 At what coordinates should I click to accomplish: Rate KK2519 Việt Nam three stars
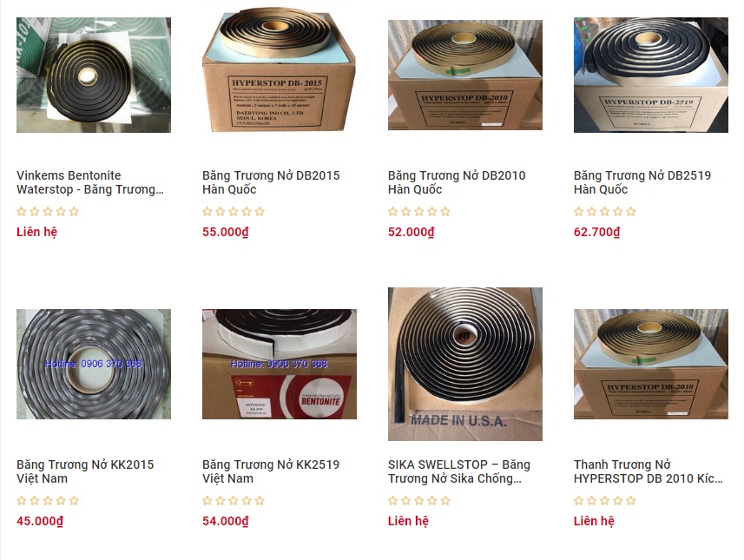coord(233,501)
